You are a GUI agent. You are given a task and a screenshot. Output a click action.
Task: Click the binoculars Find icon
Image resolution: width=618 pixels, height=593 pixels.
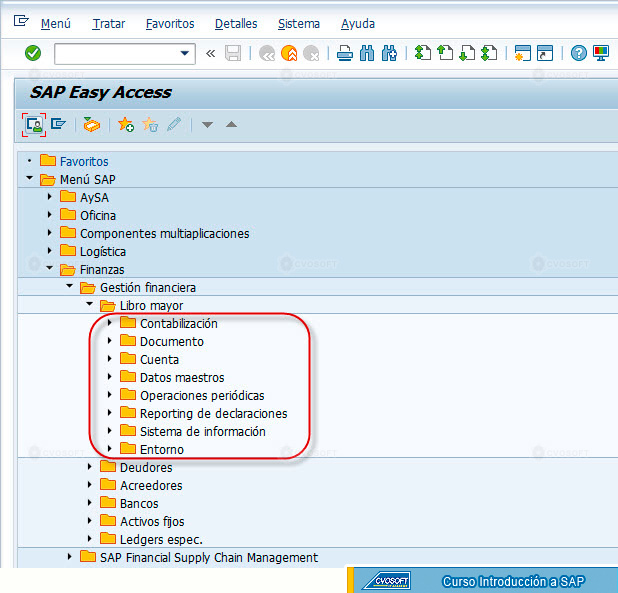click(x=367, y=53)
